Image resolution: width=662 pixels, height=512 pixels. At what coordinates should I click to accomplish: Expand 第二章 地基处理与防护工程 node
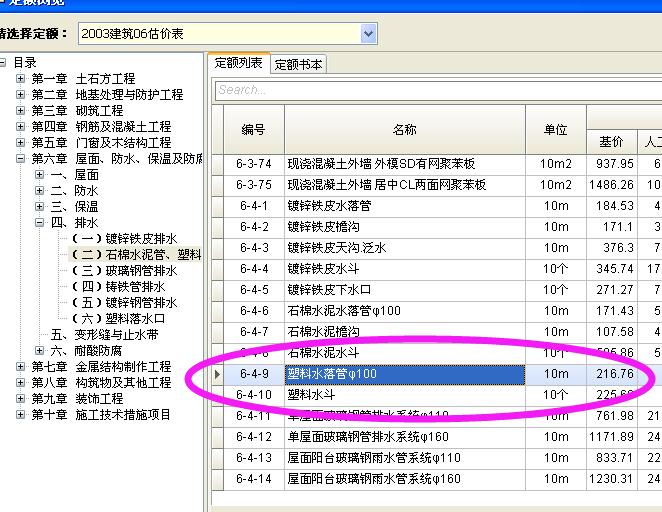point(20,95)
